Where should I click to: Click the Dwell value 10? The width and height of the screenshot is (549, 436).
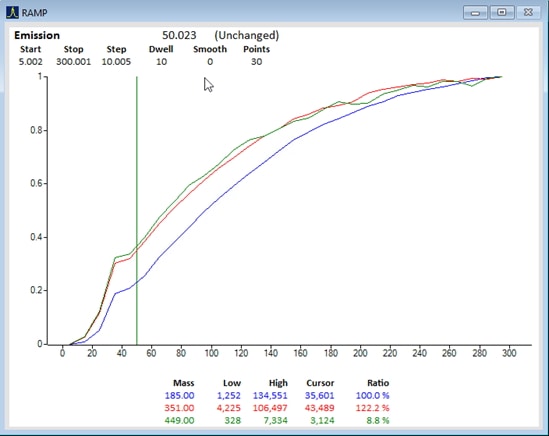(x=161, y=62)
